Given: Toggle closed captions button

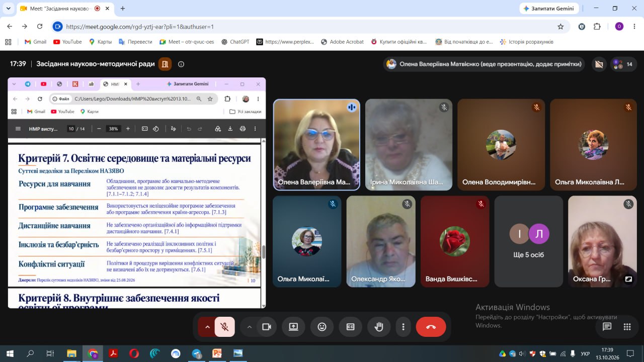Looking at the screenshot, I should tap(351, 327).
